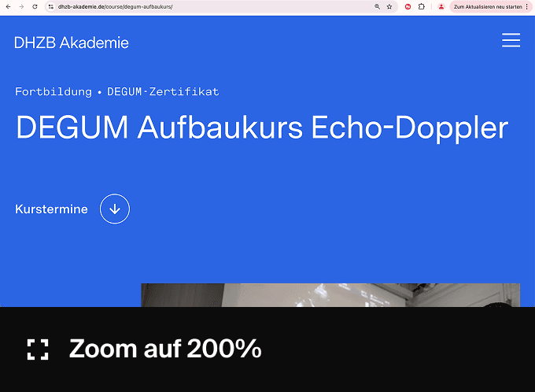Click the DHZB Akademie logo
Viewport: 535px width, 392px height.
coord(72,43)
